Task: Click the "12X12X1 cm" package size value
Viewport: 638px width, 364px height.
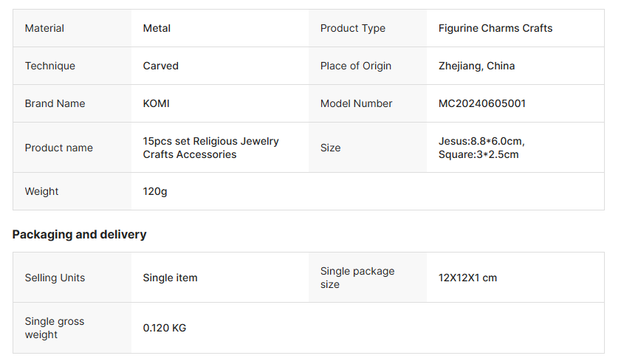Action: (x=467, y=278)
